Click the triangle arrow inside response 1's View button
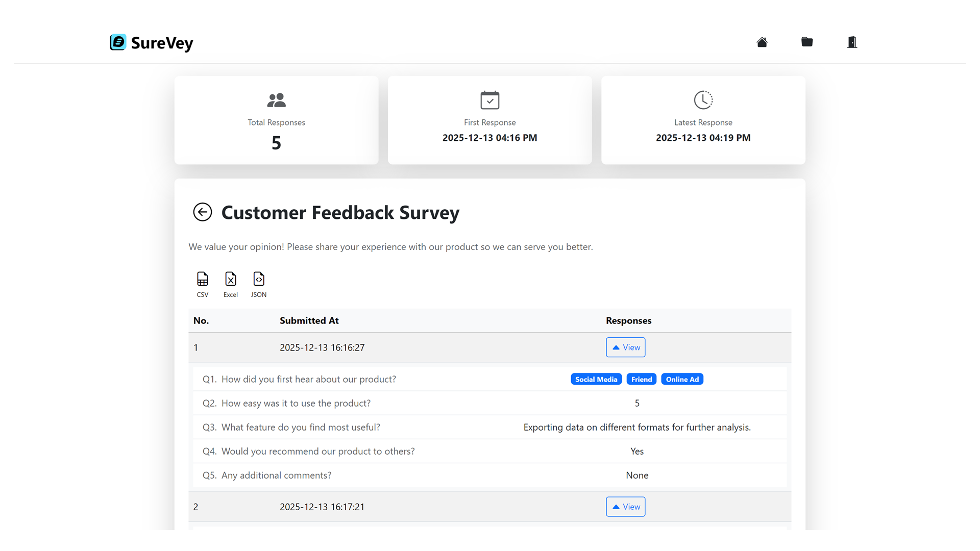The height and width of the screenshot is (551, 980). click(x=616, y=347)
